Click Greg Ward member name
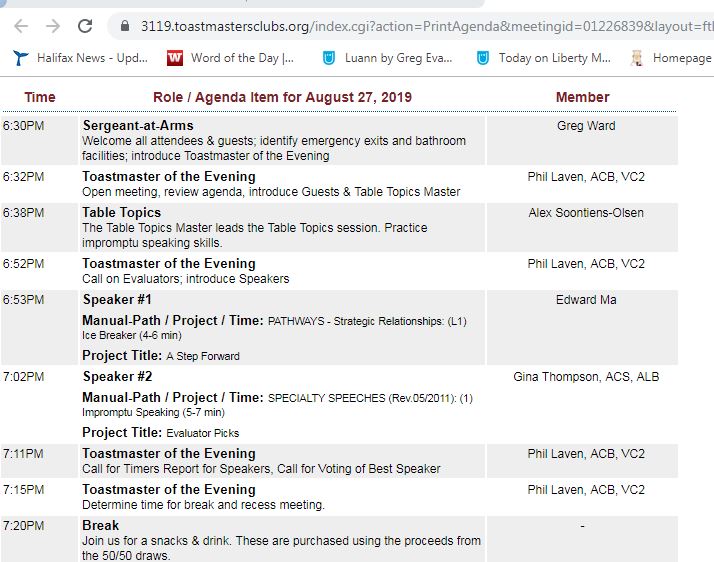This screenshot has width=714, height=562. click(x=586, y=126)
